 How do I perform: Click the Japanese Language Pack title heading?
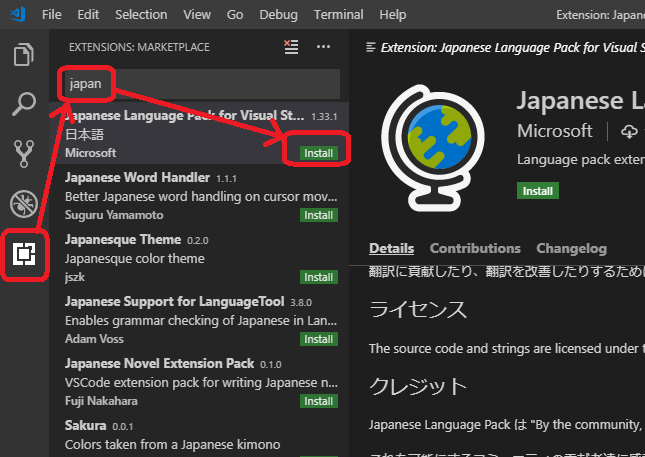580,101
